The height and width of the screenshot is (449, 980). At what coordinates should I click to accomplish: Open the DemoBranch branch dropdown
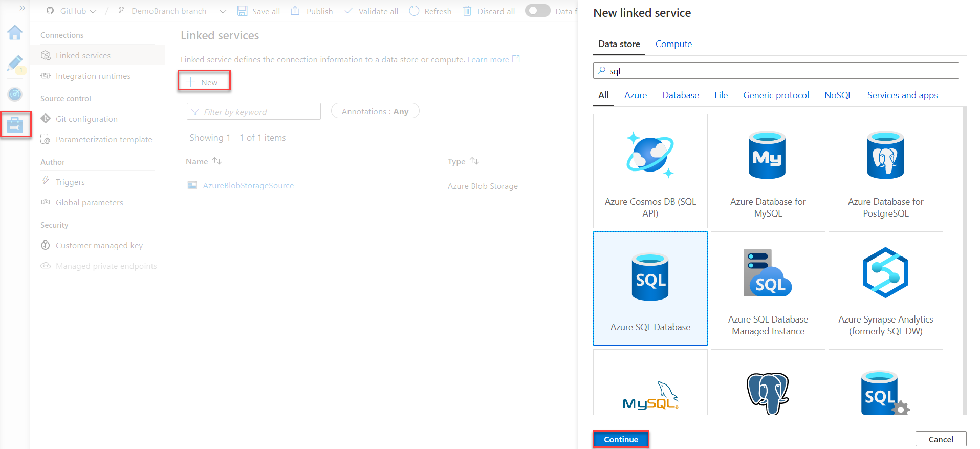point(172,11)
